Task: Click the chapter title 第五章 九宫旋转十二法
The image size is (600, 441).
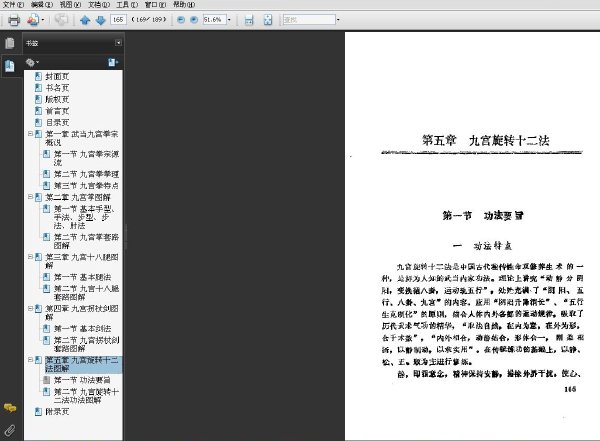Action: 486,140
